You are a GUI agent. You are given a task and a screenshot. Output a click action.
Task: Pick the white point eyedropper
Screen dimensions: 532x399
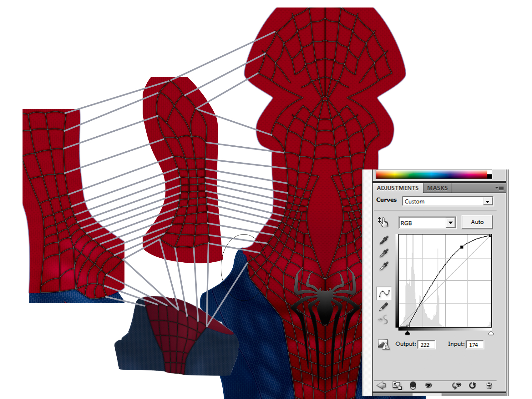pyautogui.click(x=384, y=266)
